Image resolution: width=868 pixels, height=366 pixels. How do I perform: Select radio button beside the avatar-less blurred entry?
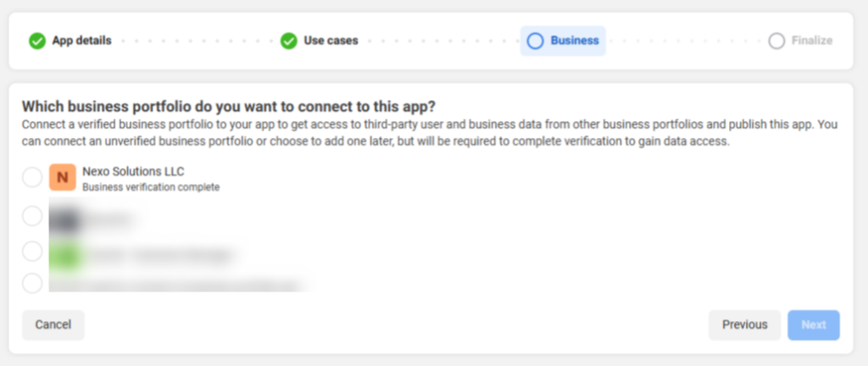point(32,283)
